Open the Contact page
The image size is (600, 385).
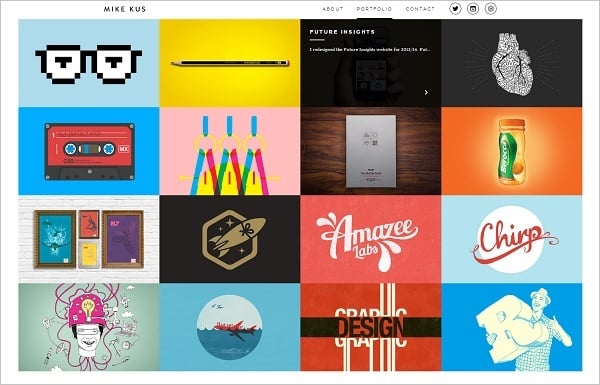click(420, 9)
